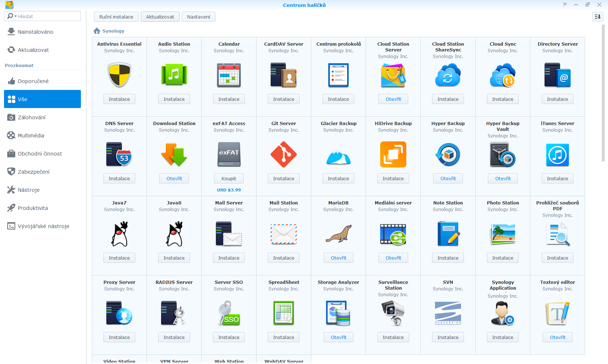The width and height of the screenshot is (608, 364).
Task: Click the Cloud Station ShareSync icon
Action: tap(448, 75)
